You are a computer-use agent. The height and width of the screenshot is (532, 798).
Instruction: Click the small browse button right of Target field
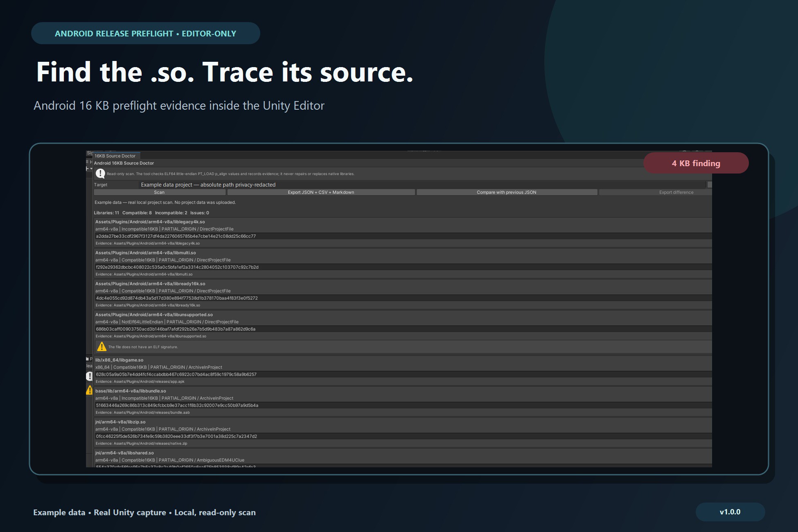[x=710, y=185]
